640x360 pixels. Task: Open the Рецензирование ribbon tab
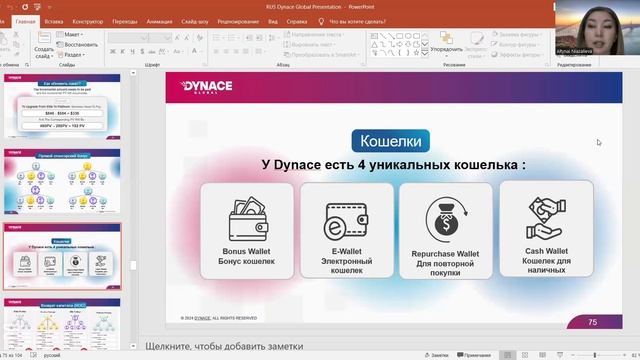(238, 22)
